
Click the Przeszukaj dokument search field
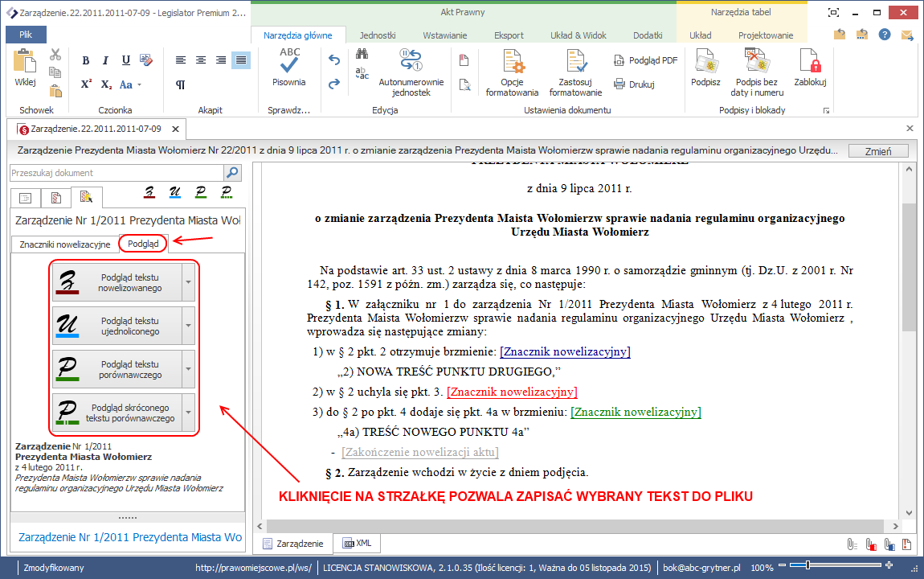(x=117, y=173)
